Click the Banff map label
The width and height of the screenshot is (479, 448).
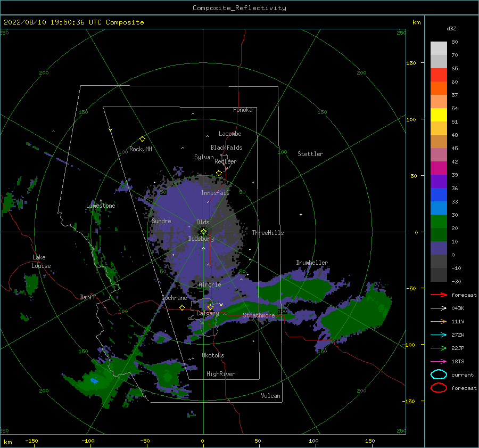click(x=88, y=297)
